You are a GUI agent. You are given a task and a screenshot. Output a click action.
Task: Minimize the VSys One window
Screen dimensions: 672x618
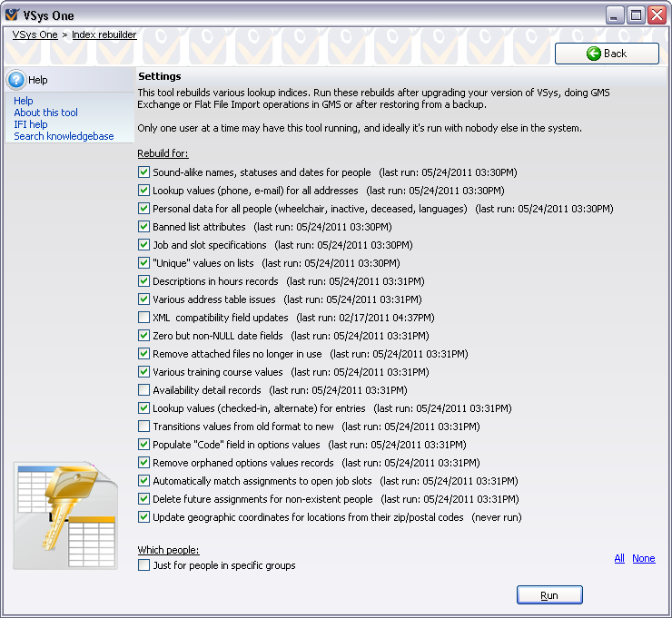click(x=615, y=15)
